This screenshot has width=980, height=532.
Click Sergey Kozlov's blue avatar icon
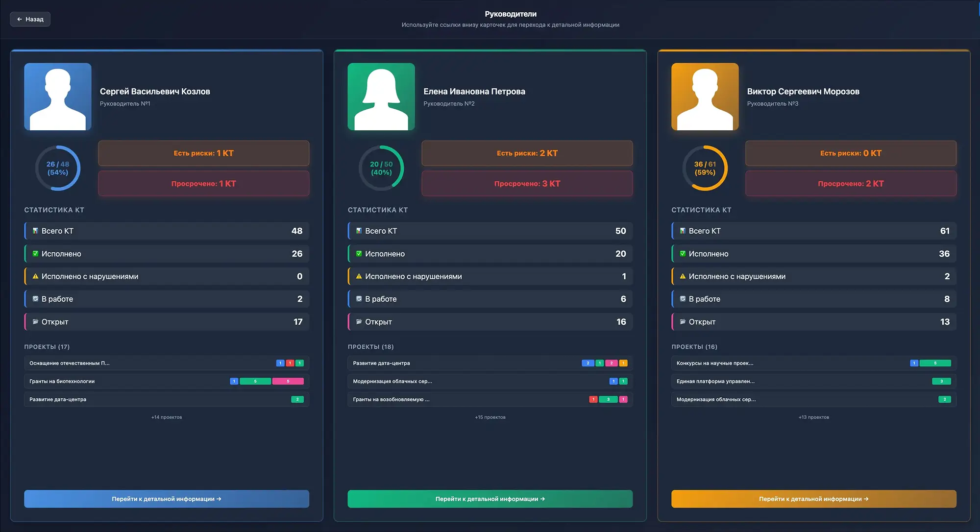(58, 97)
